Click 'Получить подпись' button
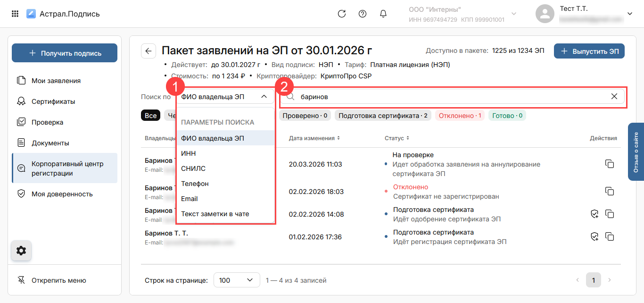This screenshot has height=303, width=644. tap(65, 53)
